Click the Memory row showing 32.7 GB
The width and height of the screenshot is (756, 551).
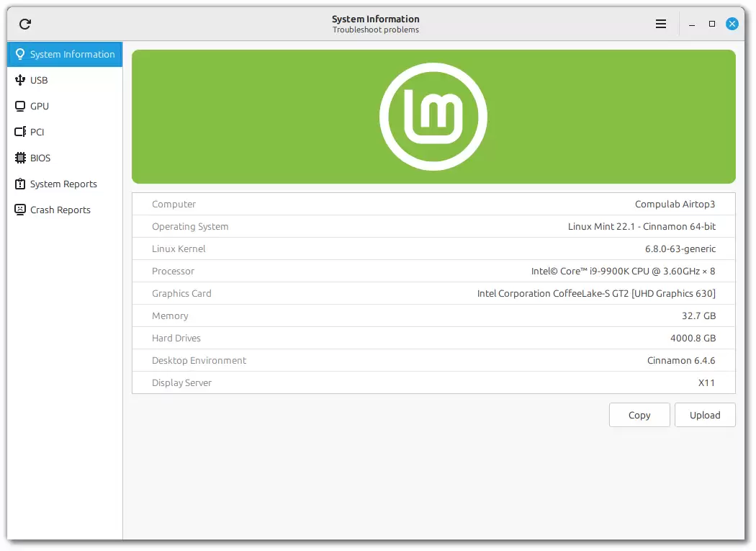pyautogui.click(x=433, y=315)
